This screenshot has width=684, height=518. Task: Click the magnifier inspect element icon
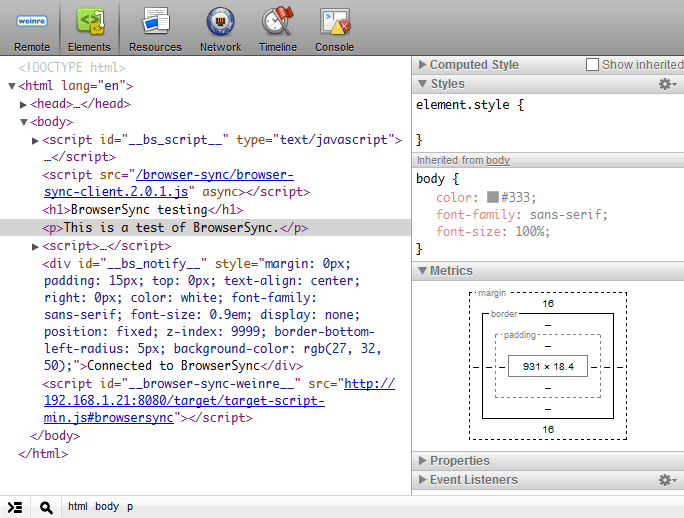pos(46,507)
